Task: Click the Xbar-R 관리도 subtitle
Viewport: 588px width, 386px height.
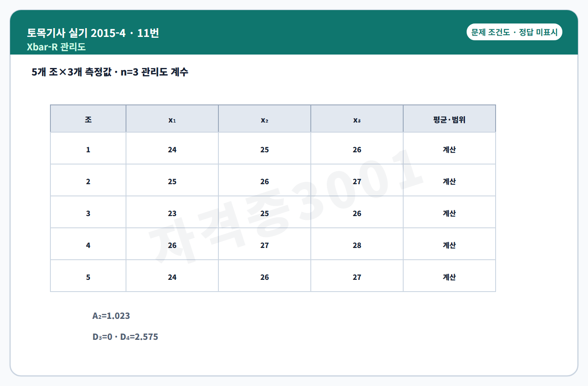Action: [56, 47]
